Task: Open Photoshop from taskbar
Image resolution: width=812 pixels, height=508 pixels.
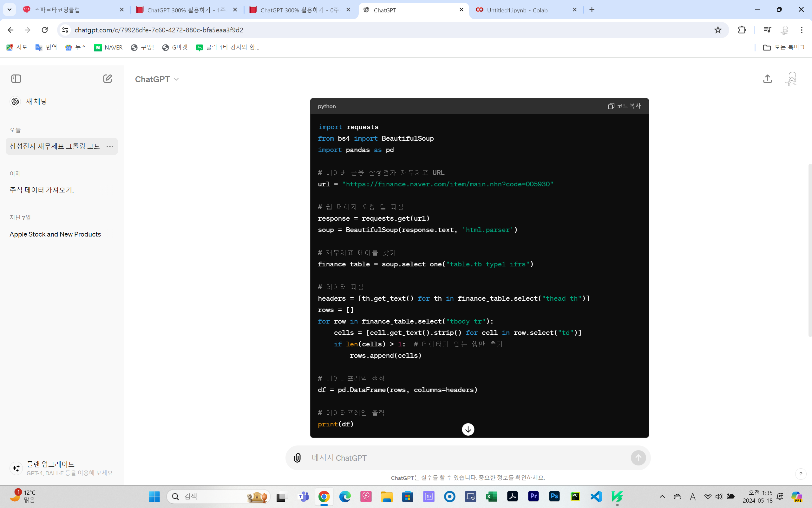Action: [554, 496]
